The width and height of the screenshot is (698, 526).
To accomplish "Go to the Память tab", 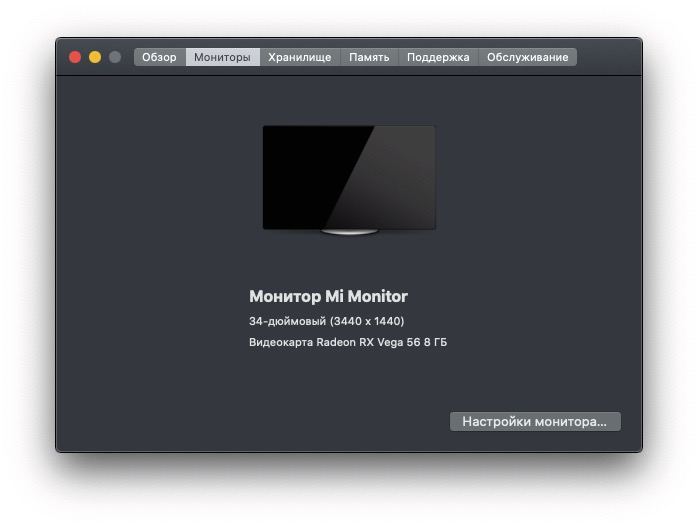I will point(369,57).
